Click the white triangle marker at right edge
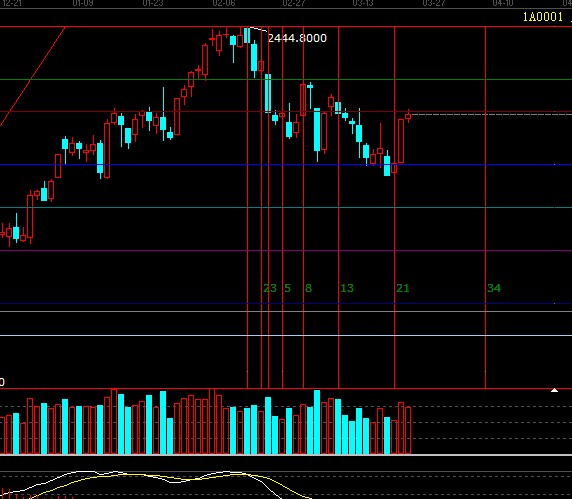This screenshot has height=499, width=572. (554, 390)
